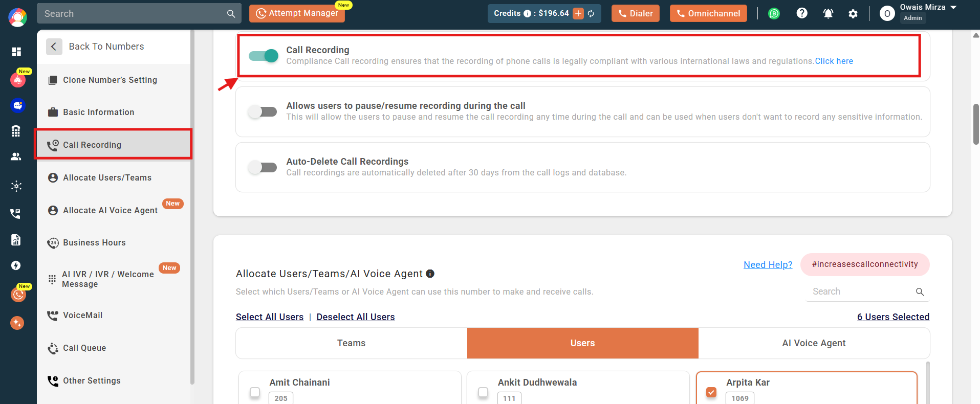Switch to the Users tab
980x404 pixels.
pos(583,343)
